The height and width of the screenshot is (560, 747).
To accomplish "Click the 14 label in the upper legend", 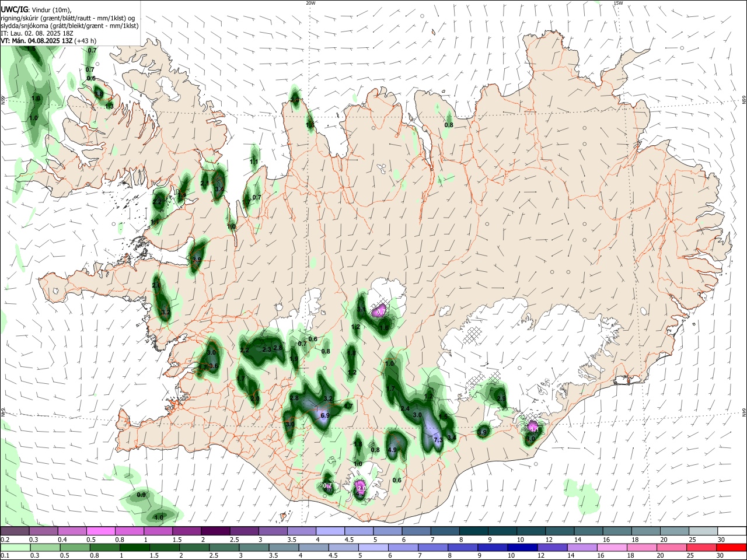I will click(x=578, y=540).
